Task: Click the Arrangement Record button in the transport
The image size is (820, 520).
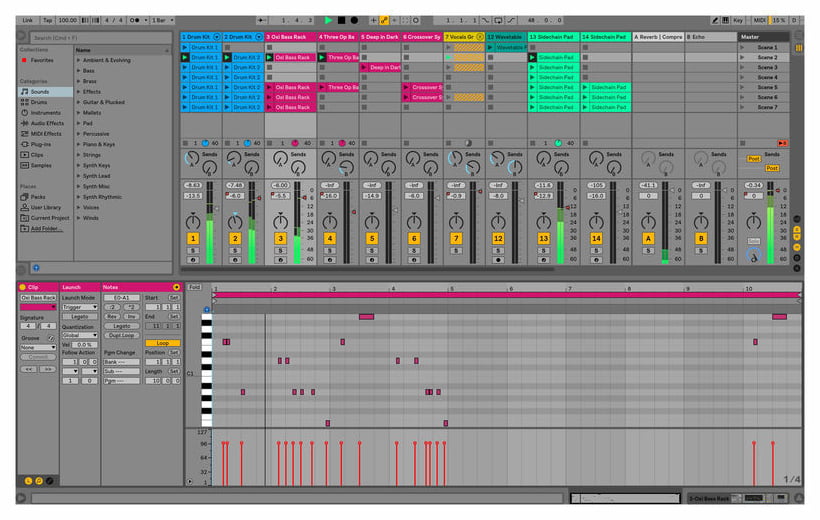Action: point(354,20)
